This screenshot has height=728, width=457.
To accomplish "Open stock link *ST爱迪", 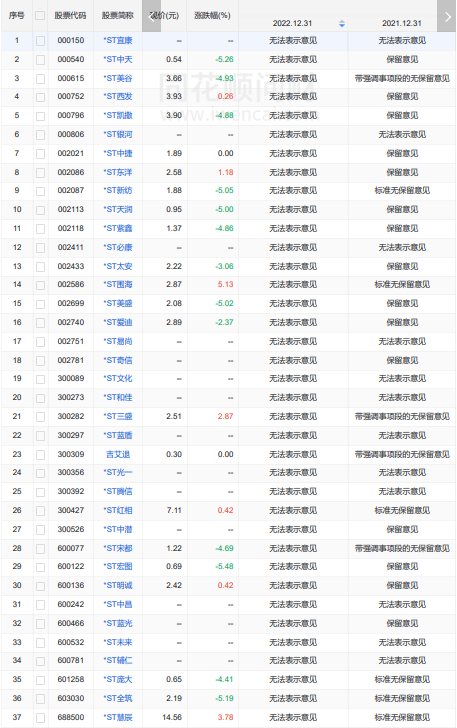I will coord(118,322).
